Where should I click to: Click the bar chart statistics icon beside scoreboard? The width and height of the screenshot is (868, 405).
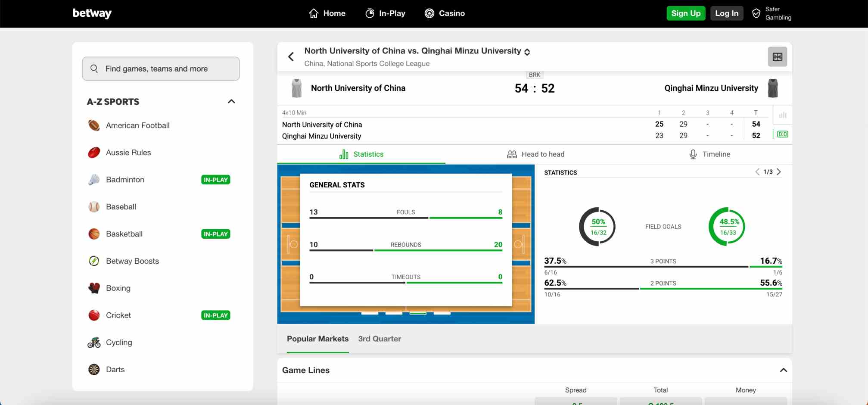(783, 115)
